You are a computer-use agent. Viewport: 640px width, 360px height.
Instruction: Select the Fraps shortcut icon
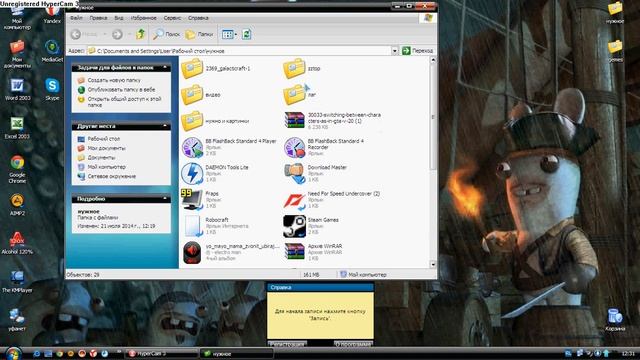[192, 200]
